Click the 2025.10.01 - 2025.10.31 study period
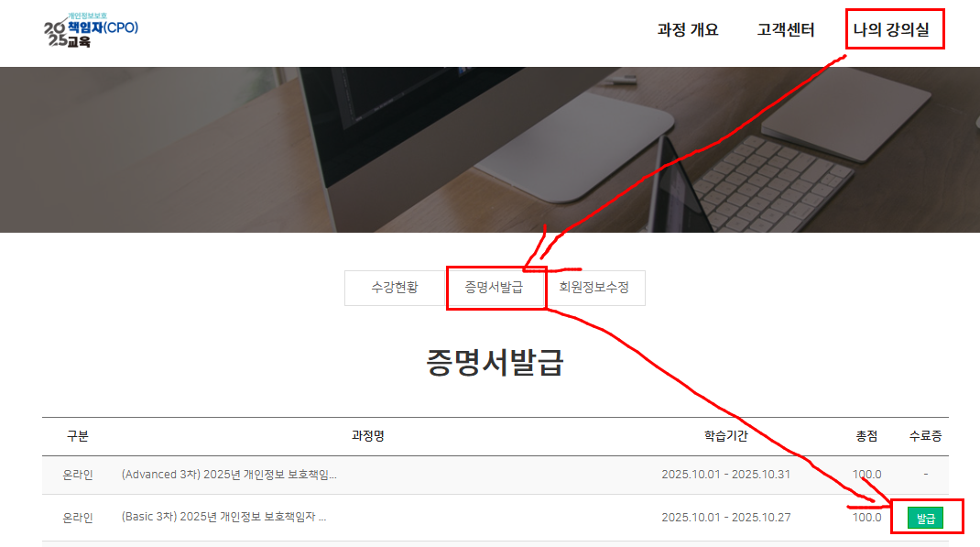This screenshot has height=547, width=980. point(725,475)
